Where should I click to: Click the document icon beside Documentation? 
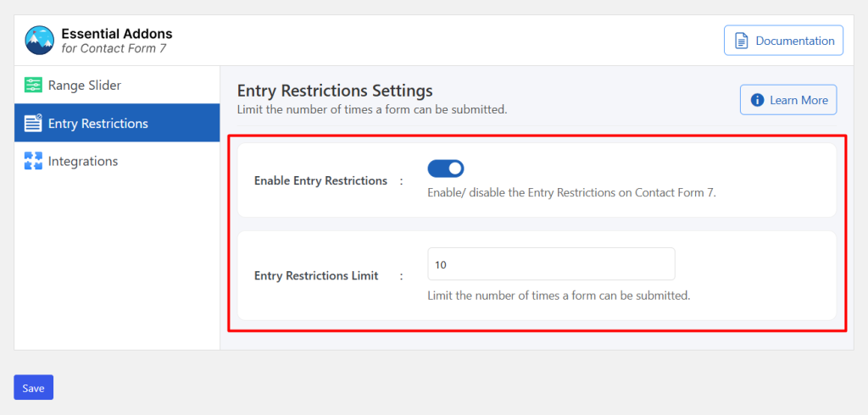(741, 41)
